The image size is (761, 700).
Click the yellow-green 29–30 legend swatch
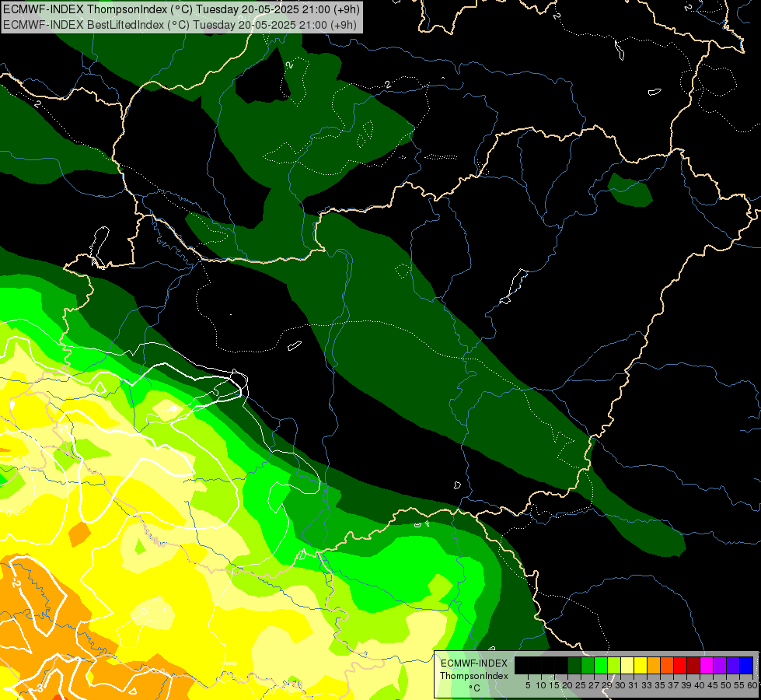coord(614,666)
